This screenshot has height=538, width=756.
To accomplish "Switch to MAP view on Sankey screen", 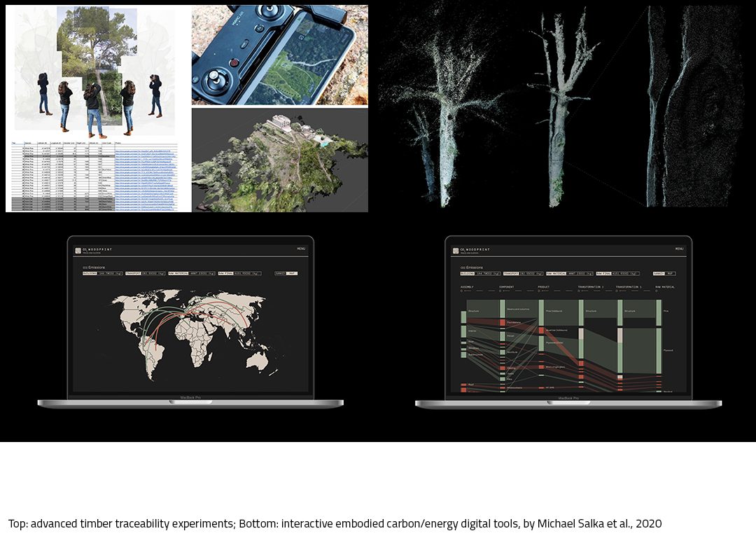I will click(x=670, y=273).
